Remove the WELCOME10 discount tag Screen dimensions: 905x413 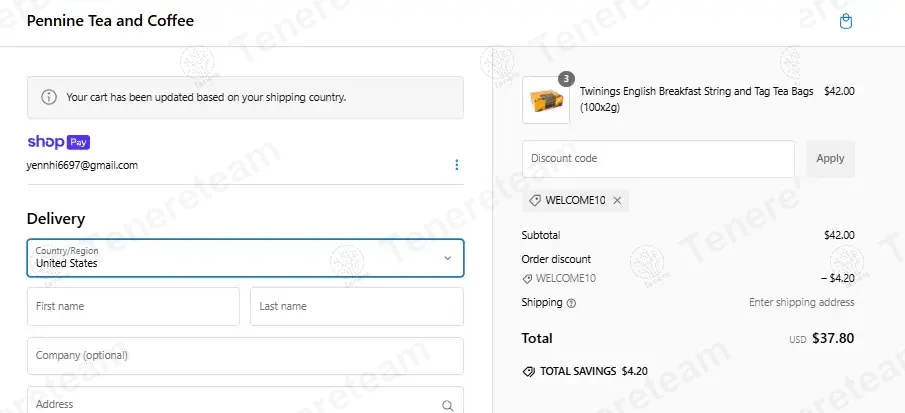[617, 200]
